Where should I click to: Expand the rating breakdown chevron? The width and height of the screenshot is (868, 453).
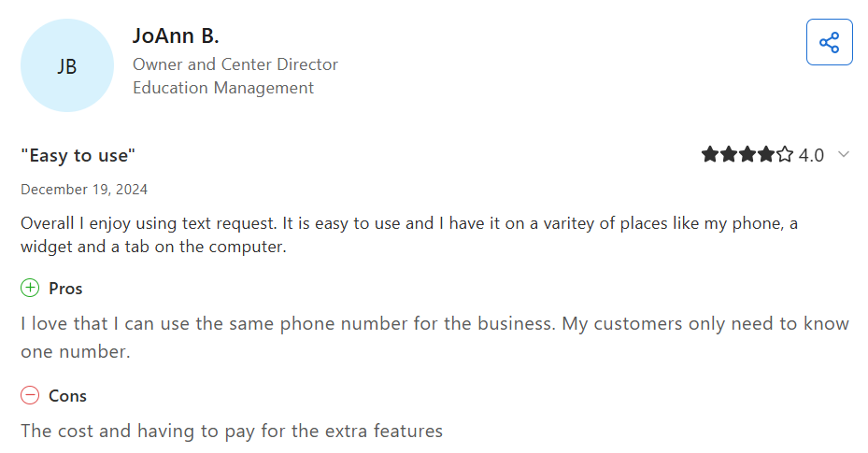pyautogui.click(x=844, y=154)
